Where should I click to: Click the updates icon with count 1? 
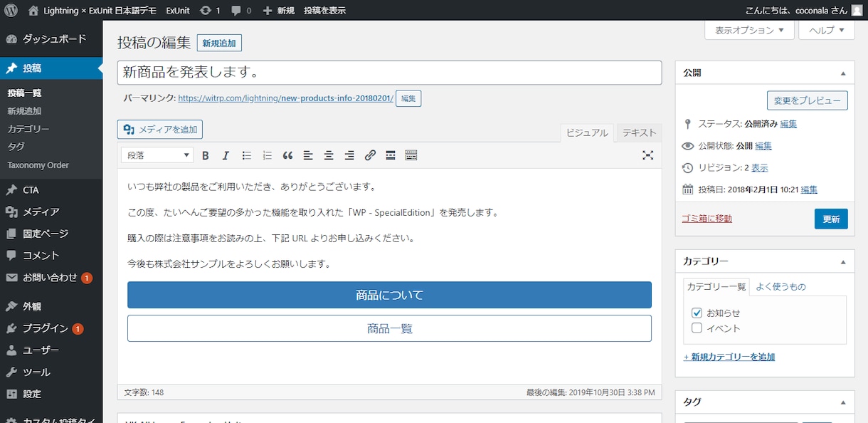pyautogui.click(x=210, y=11)
